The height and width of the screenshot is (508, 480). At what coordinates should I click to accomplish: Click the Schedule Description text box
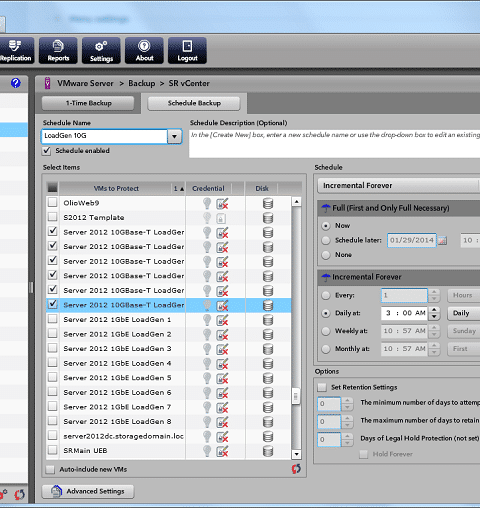[x=335, y=144]
